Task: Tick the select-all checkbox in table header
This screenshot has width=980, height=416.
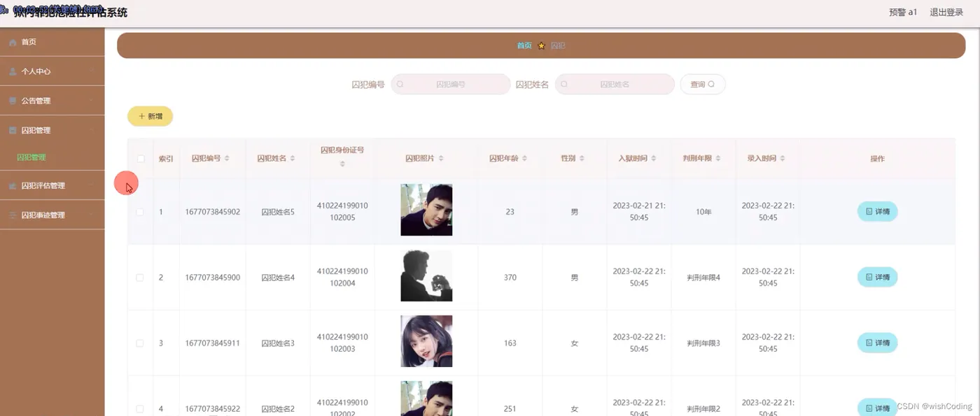Action: click(x=140, y=159)
